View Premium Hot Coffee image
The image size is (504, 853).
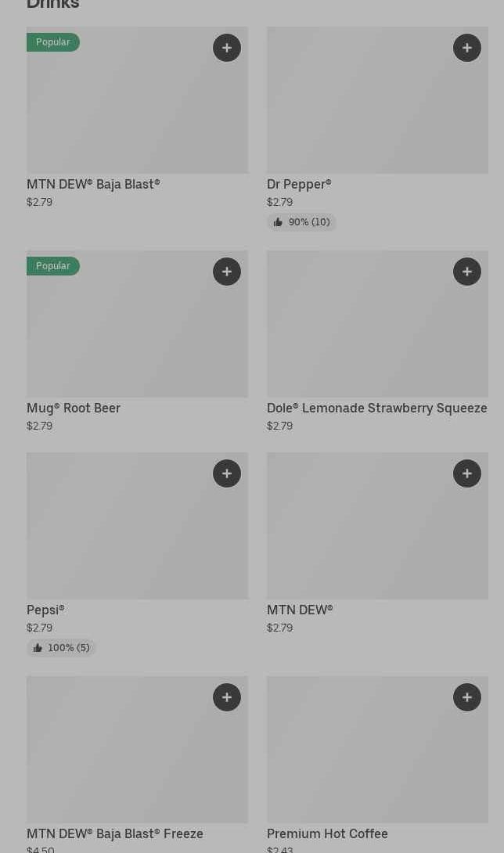click(x=377, y=756)
